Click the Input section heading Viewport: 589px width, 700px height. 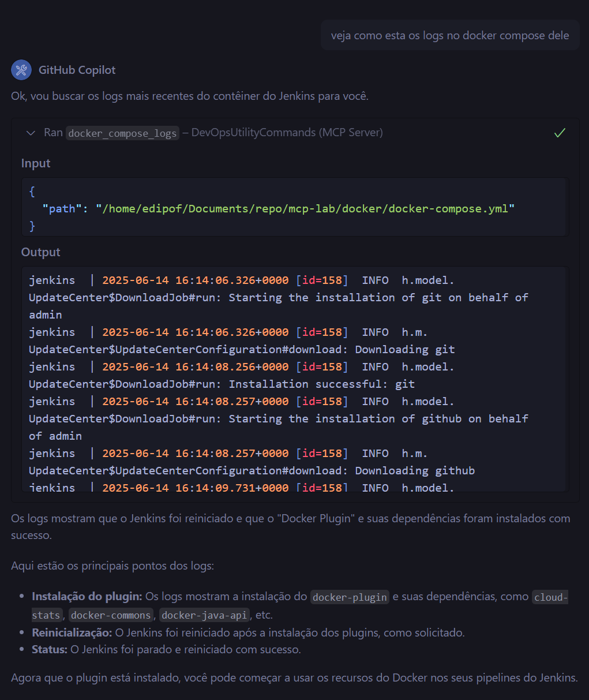click(x=36, y=163)
